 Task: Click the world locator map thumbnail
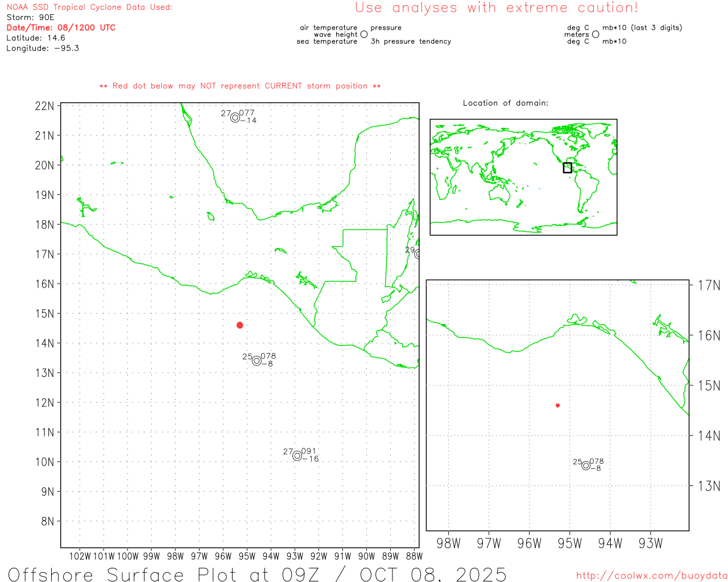click(523, 177)
